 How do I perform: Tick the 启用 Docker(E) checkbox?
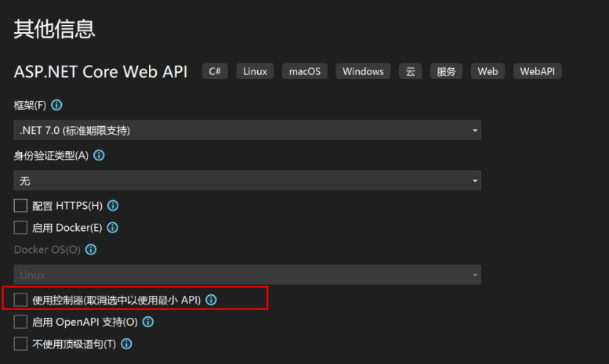point(20,228)
